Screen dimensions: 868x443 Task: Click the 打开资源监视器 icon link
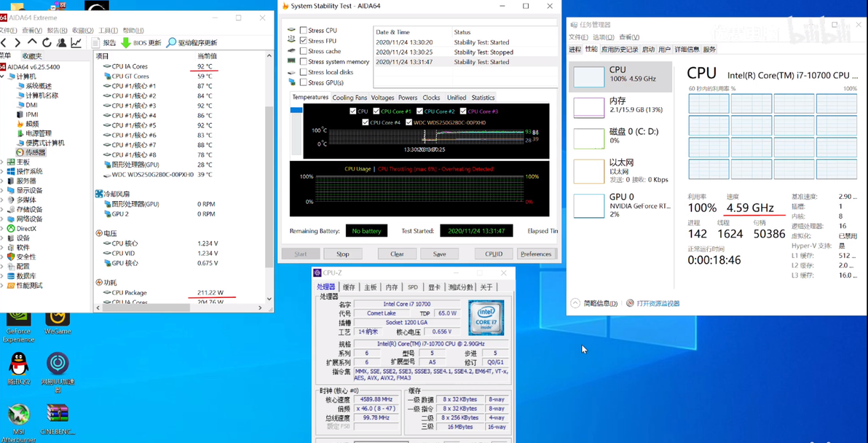(652, 303)
